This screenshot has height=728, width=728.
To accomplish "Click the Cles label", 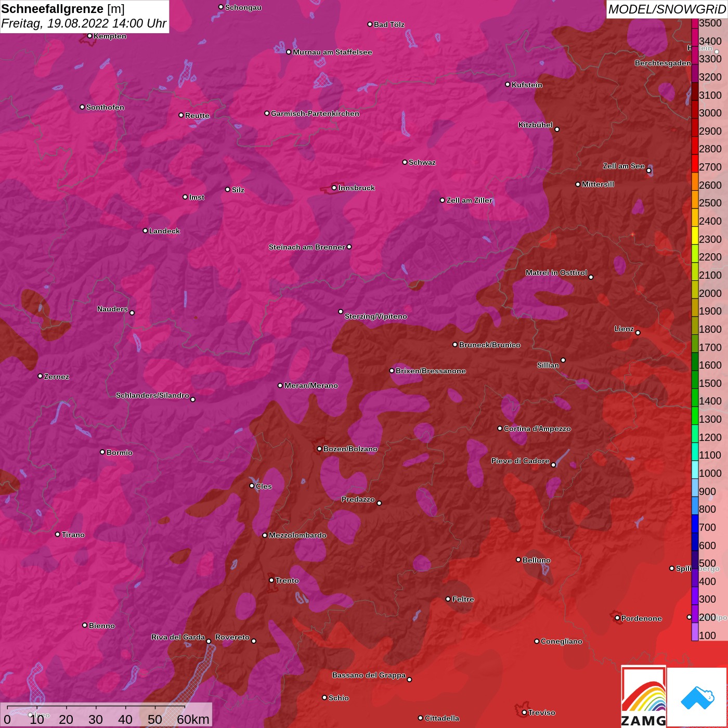I will click(x=264, y=486).
